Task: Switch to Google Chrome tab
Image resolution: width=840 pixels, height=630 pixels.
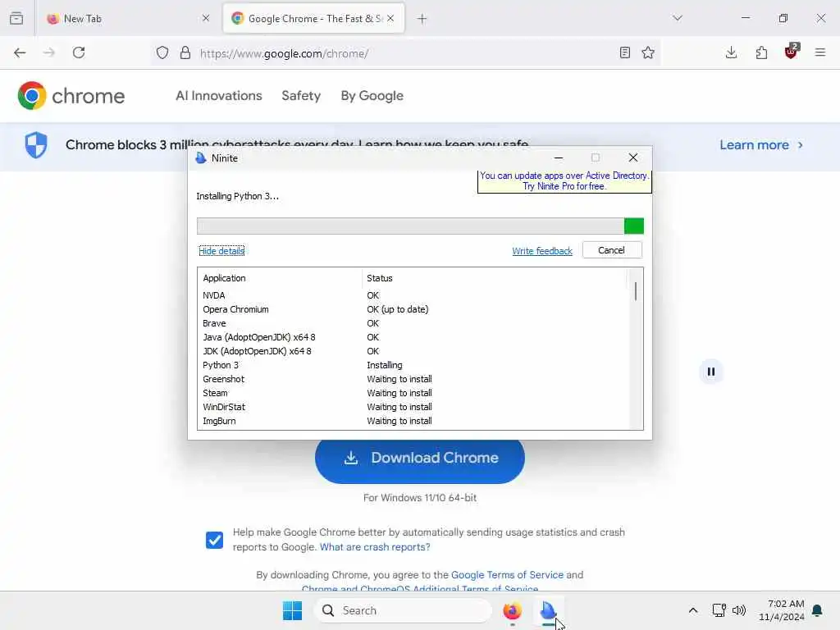Action: [313, 18]
